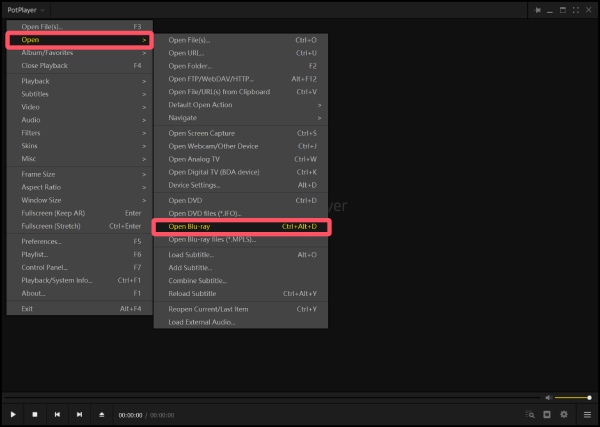
Task: Click the eject/open file icon
Action: (101, 414)
